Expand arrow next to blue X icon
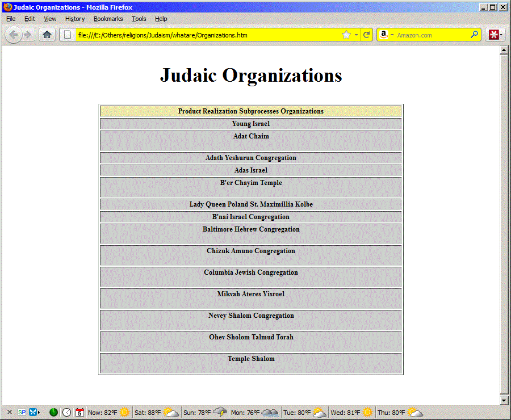This screenshot has width=511, height=420. click(39, 412)
